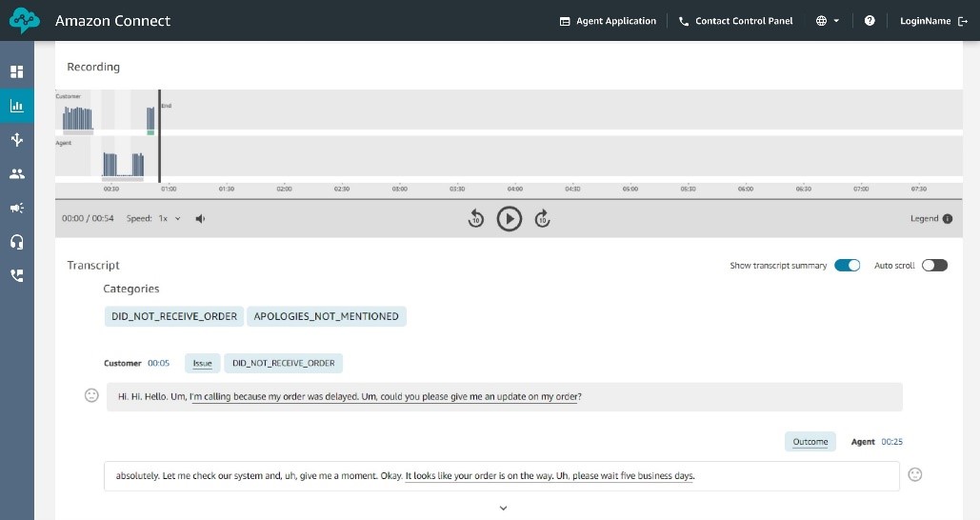Open the playback Speed 1x dropdown

pos(169,219)
